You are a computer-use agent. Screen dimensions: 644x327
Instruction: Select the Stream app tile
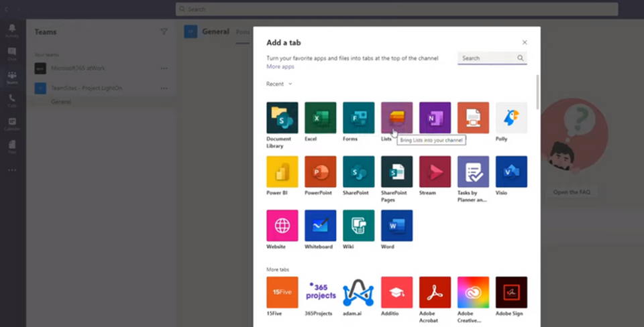(x=435, y=172)
